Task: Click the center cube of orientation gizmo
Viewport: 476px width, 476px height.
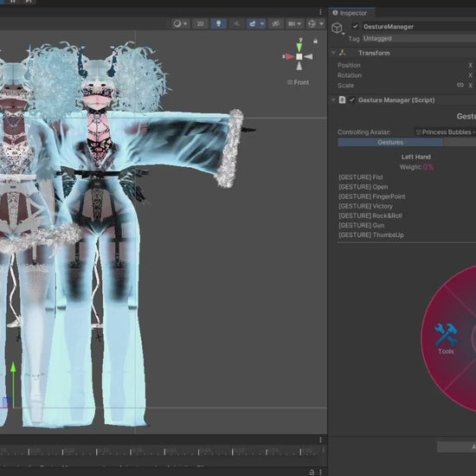Action: tap(299, 56)
